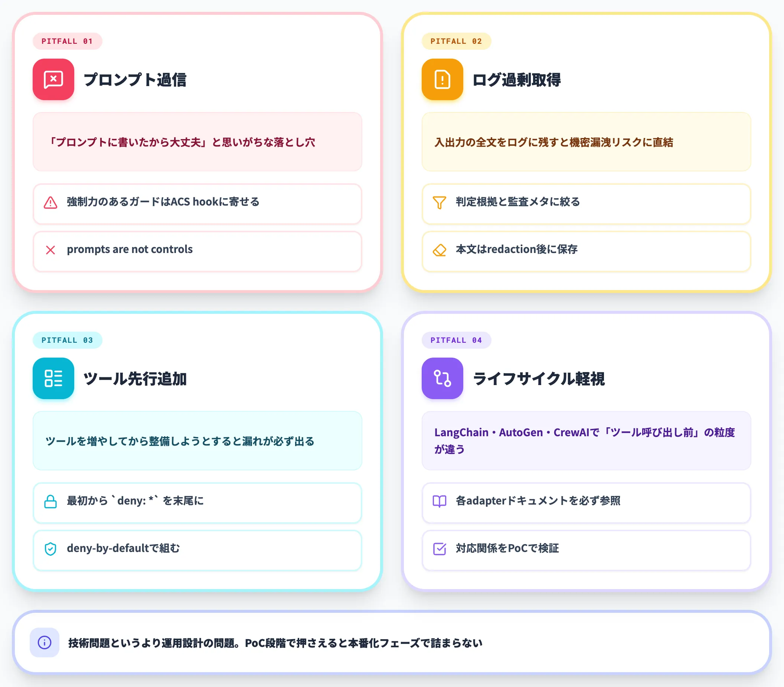Click the check-square icon beside 対応関係をPoCで検証
Viewport: 784px width, 687px height.
(440, 549)
